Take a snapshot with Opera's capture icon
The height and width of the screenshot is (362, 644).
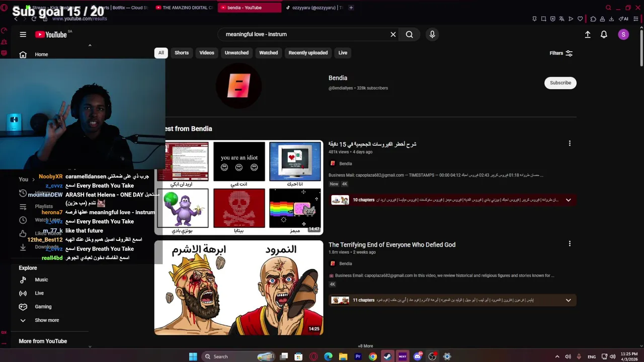pos(543,19)
